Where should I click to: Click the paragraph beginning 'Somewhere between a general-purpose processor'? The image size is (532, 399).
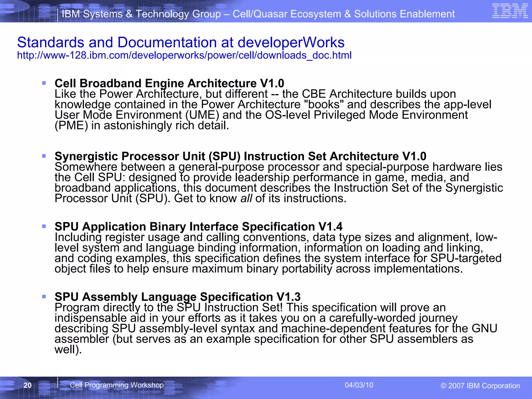[279, 183]
